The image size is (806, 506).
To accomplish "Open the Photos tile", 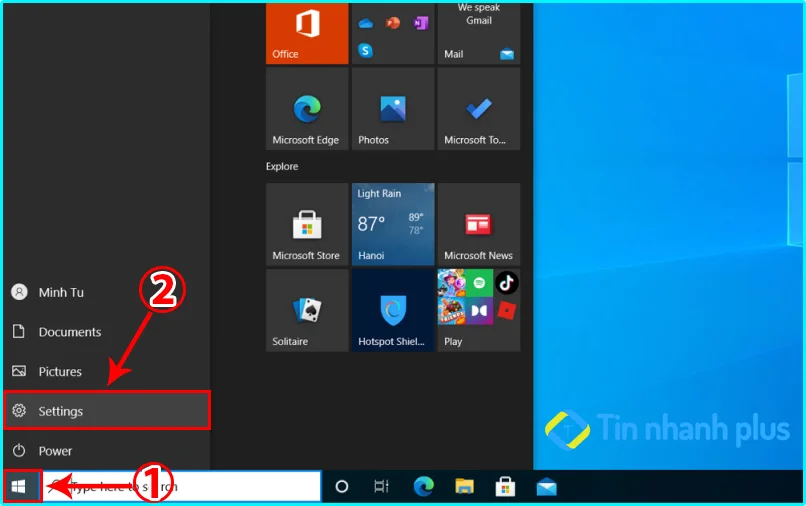I will [x=393, y=109].
